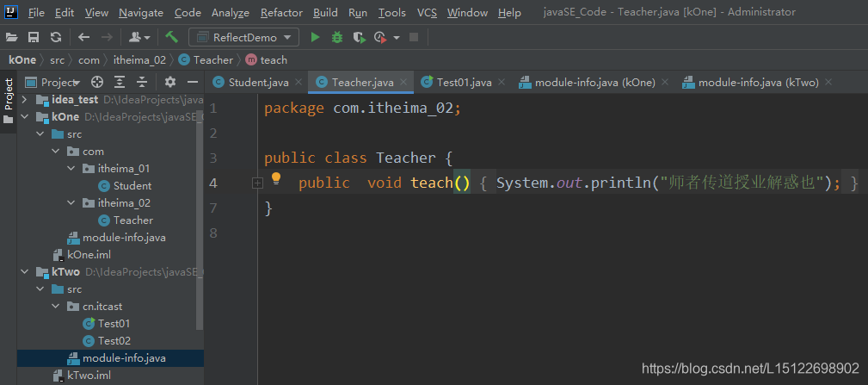Viewport: 868px width, 385px height.
Task: Open the Tools menu
Action: click(x=392, y=12)
